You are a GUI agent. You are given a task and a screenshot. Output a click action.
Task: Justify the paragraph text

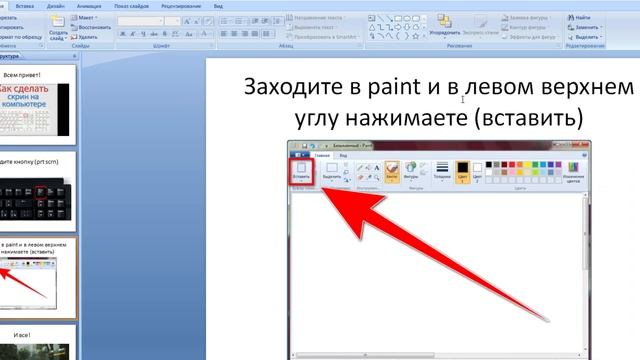pyautogui.click(x=255, y=33)
